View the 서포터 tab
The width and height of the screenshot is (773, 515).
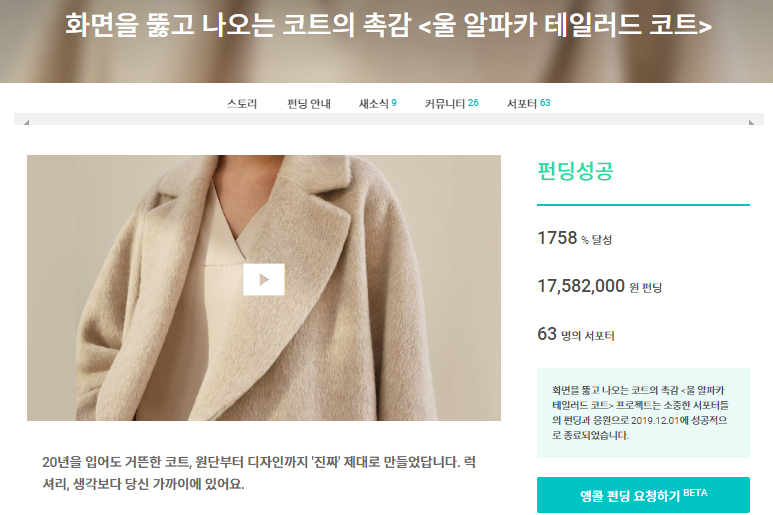click(528, 103)
